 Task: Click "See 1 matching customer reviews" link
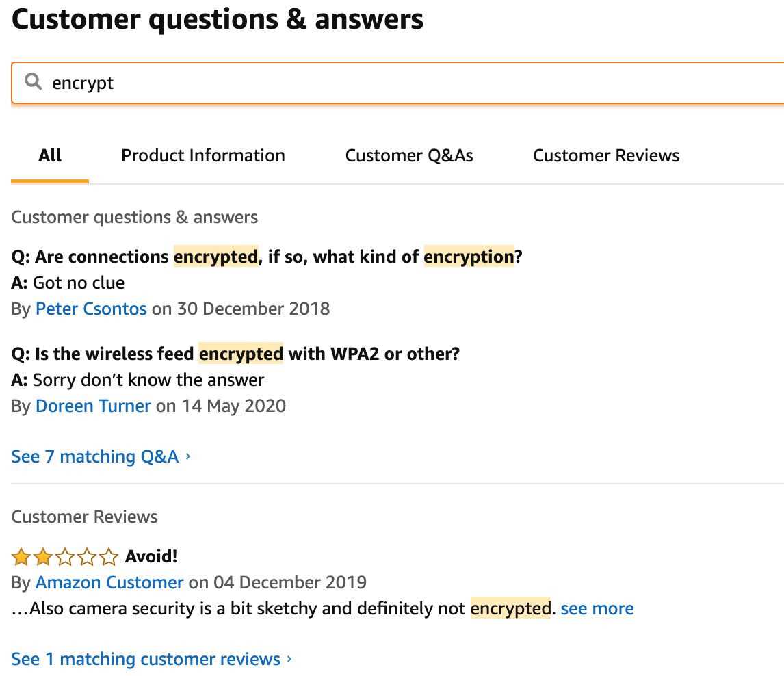(x=146, y=659)
